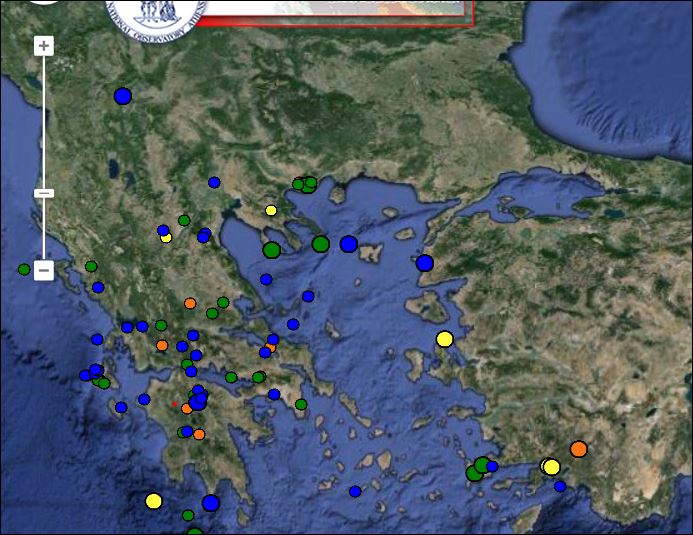Select the large blue marker south of Peloponnese

[211, 503]
